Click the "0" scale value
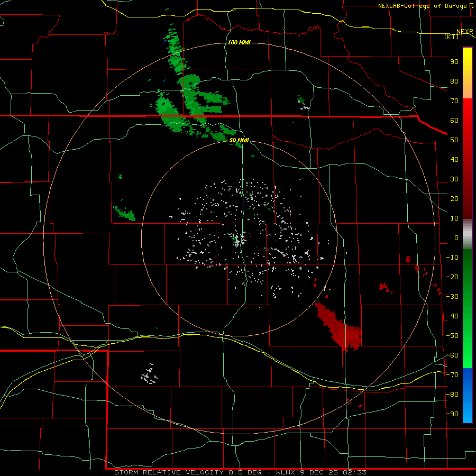Image resolution: width=476 pixels, height=476 pixels. tap(456, 237)
